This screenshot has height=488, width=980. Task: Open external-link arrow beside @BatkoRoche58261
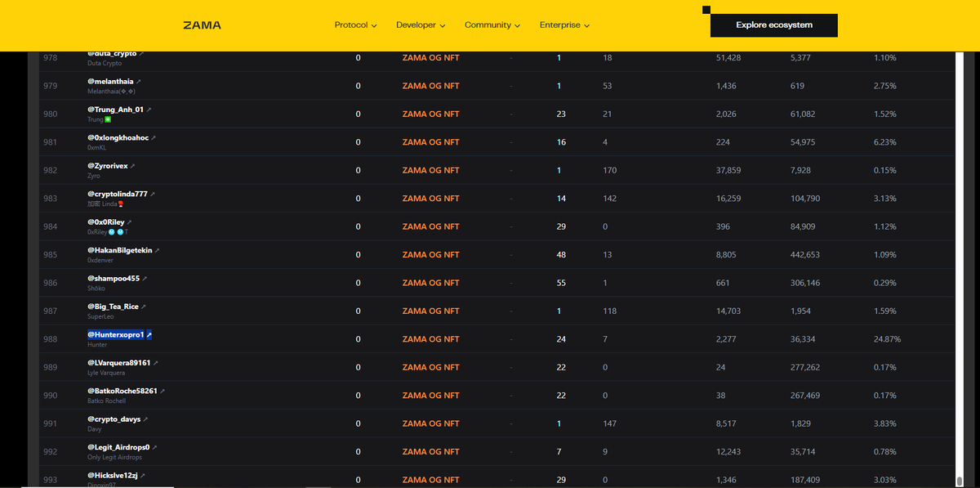coord(163,391)
